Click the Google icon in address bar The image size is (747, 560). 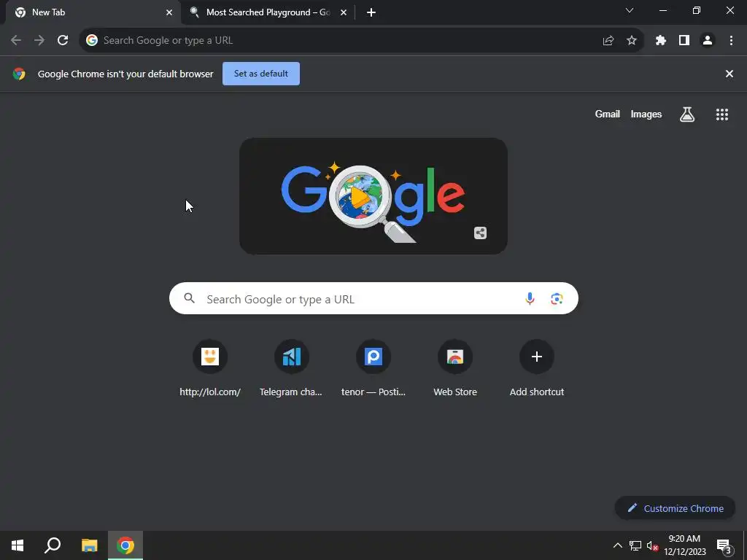pyautogui.click(x=91, y=41)
